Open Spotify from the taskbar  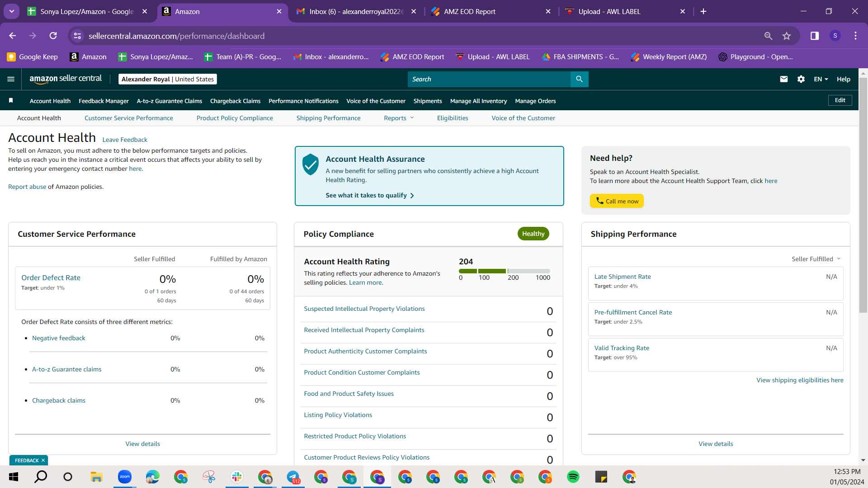pyautogui.click(x=573, y=477)
